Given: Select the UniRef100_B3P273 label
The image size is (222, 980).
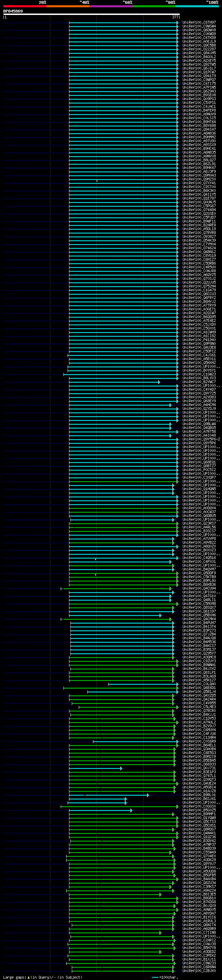Looking at the screenshot, I should [199, 630].
